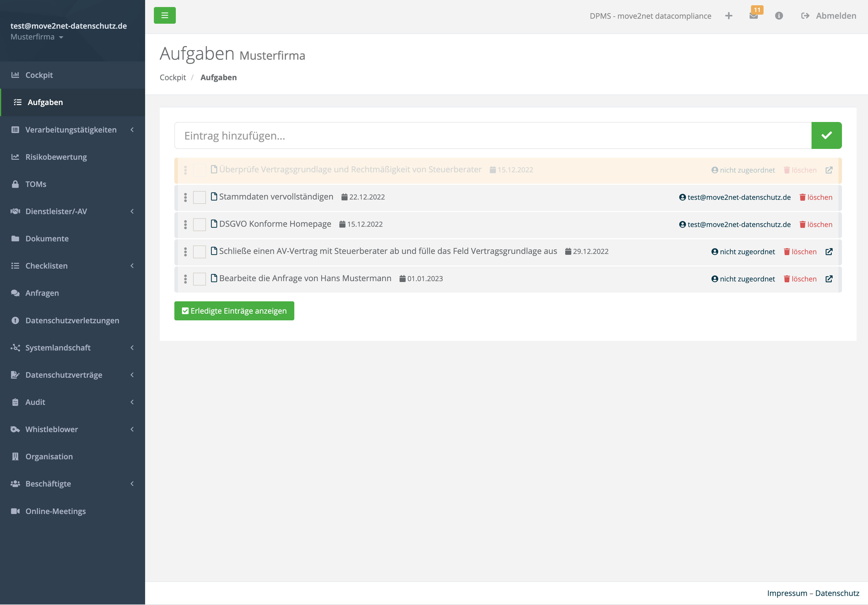Click assignee test@move2net-datenschutz.de on DSGVO row
This screenshot has width=868, height=605.
click(735, 225)
